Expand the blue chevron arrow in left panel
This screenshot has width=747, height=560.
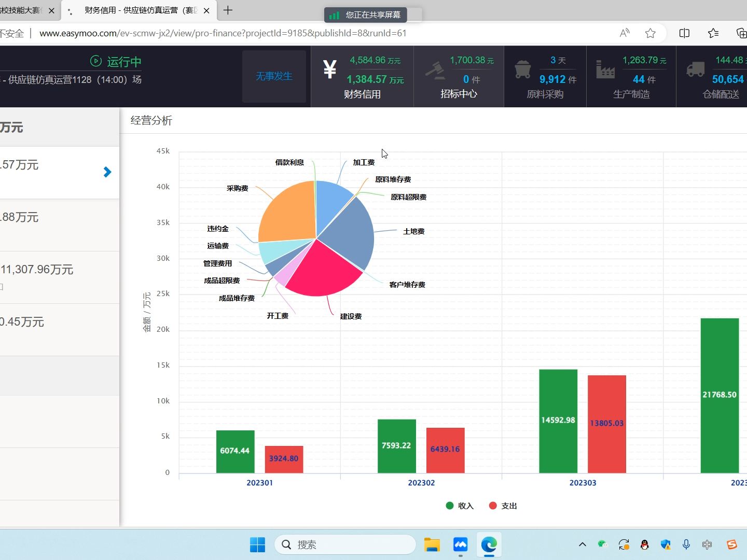click(x=107, y=172)
